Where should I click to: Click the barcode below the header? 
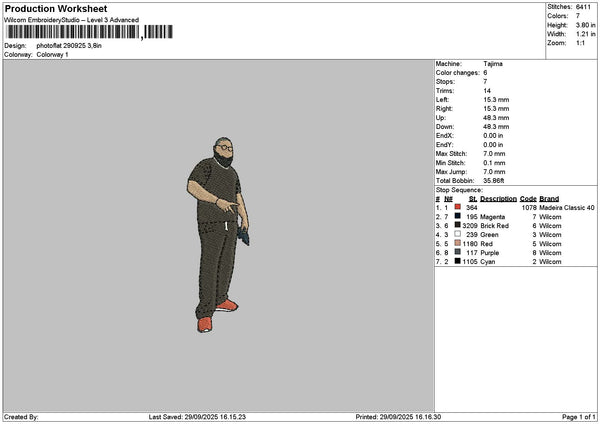90,32
